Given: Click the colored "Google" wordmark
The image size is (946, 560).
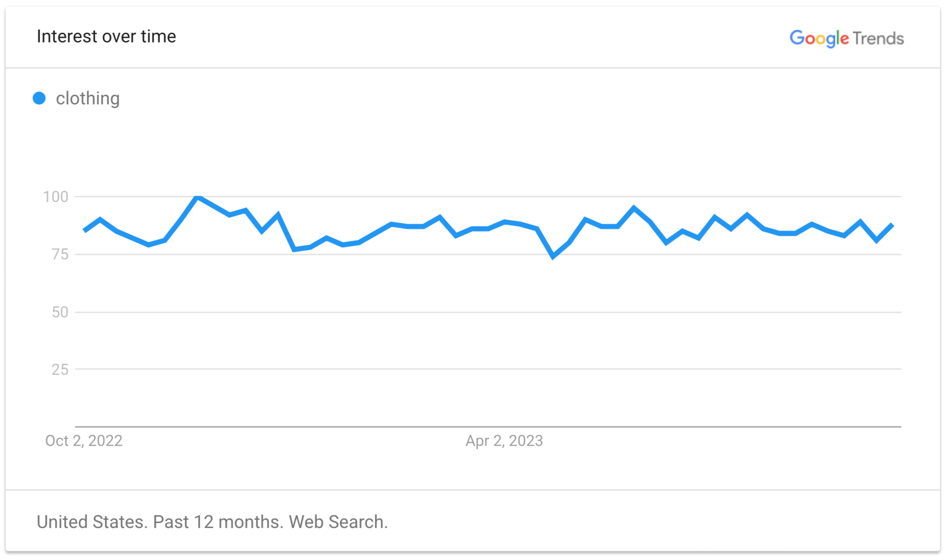Looking at the screenshot, I should pyautogui.click(x=819, y=38).
